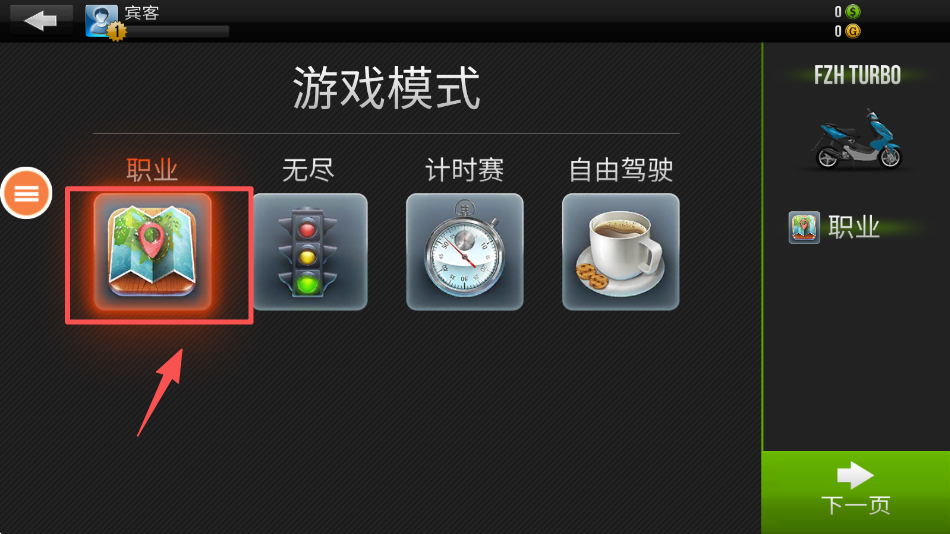Screen dimensions: 950x534
Task: Select the blue FZH Turbo scooter image
Action: pos(857,139)
